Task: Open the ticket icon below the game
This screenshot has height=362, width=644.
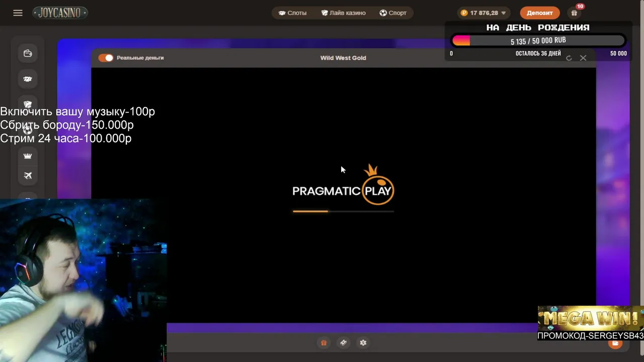Action: coord(343,342)
